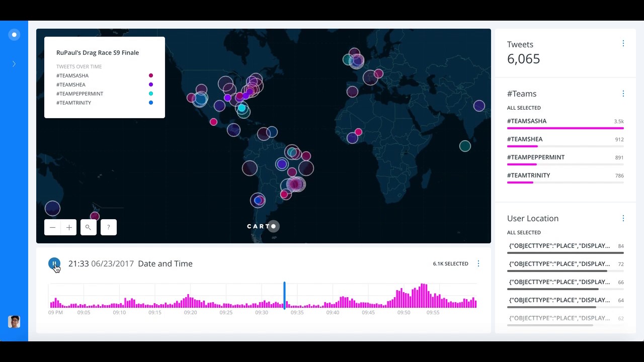The width and height of the screenshot is (644, 362).
Task: Filter by #TEAMSASHA category row
Action: 566,123
